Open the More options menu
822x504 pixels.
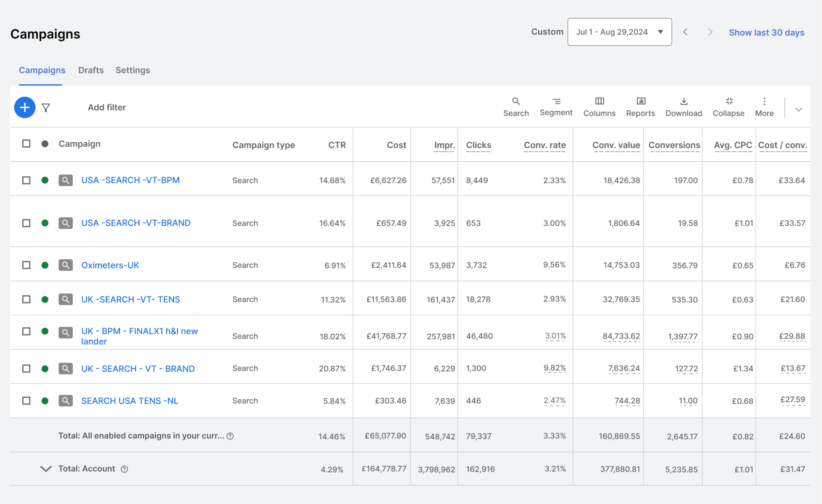pos(764,107)
